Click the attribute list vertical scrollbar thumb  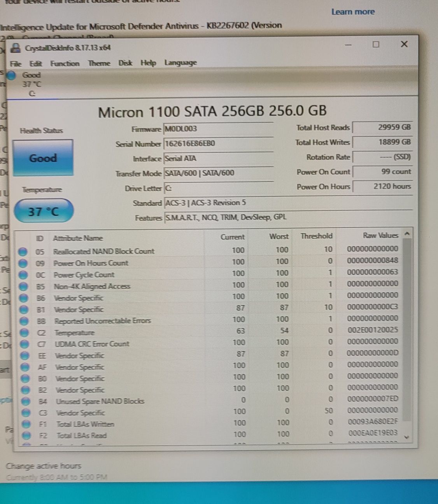[407, 330]
